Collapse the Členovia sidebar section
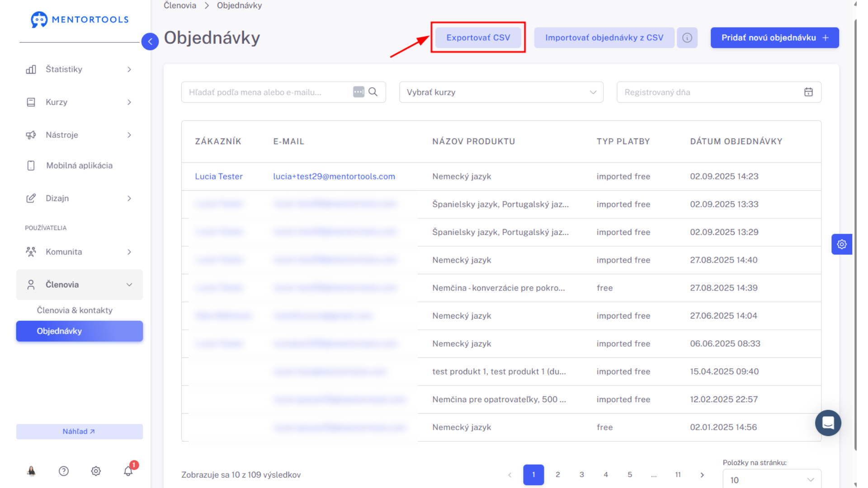This screenshot has height=488, width=868. click(80, 285)
